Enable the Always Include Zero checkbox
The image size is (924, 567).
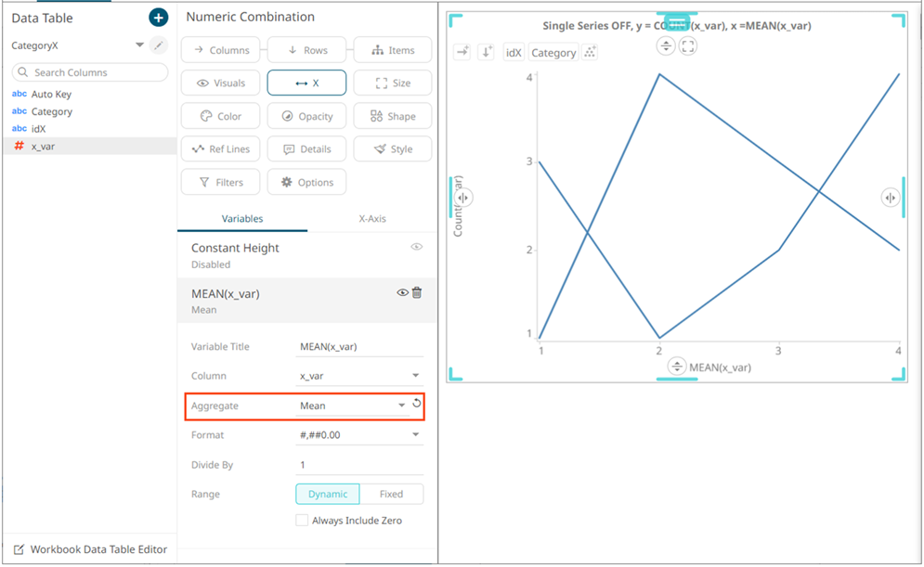click(x=302, y=521)
